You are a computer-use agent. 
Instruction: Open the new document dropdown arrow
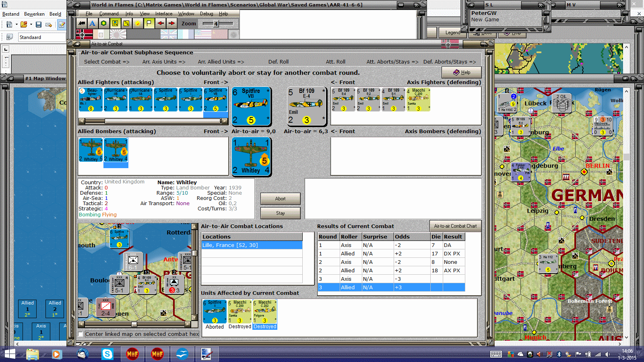[17, 25]
